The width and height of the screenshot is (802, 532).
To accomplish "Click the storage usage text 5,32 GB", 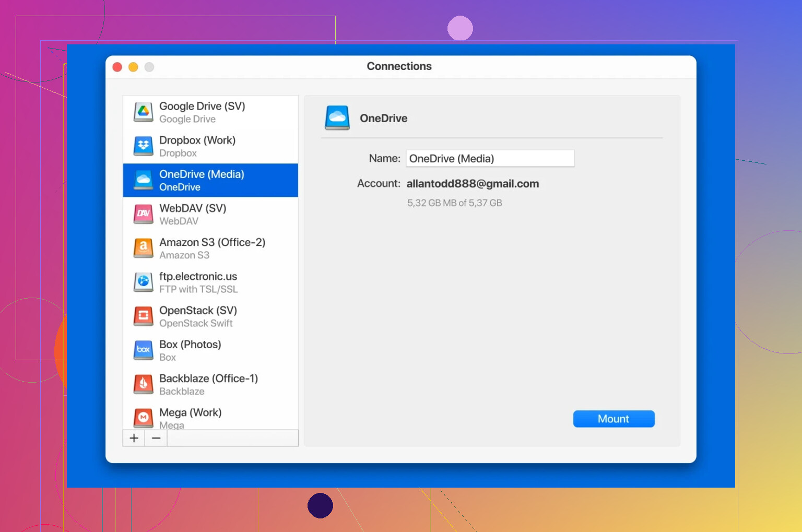I will pos(454,203).
